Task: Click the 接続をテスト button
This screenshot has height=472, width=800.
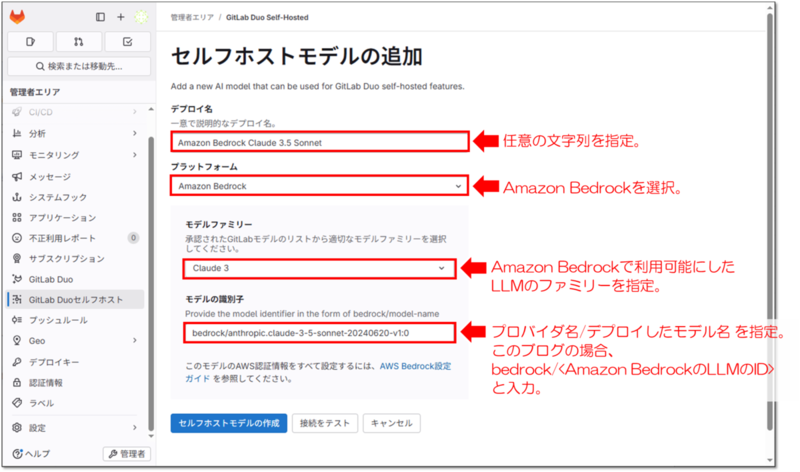Action: point(324,423)
